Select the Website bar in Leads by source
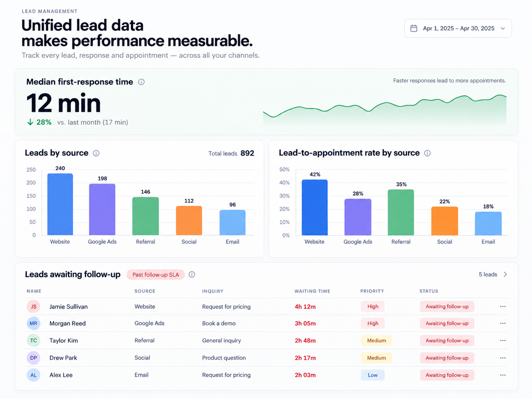 point(60,204)
